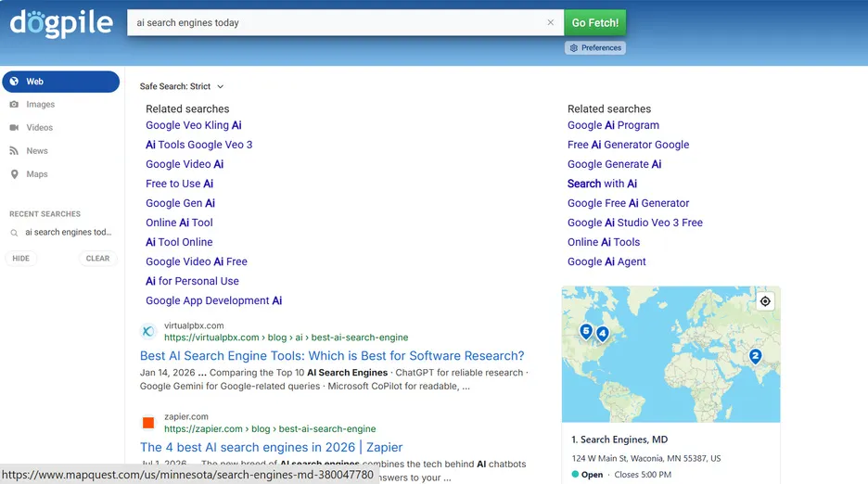868x484 pixels.
Task: Open related search Google Free Ai Generator
Action: tap(628, 203)
